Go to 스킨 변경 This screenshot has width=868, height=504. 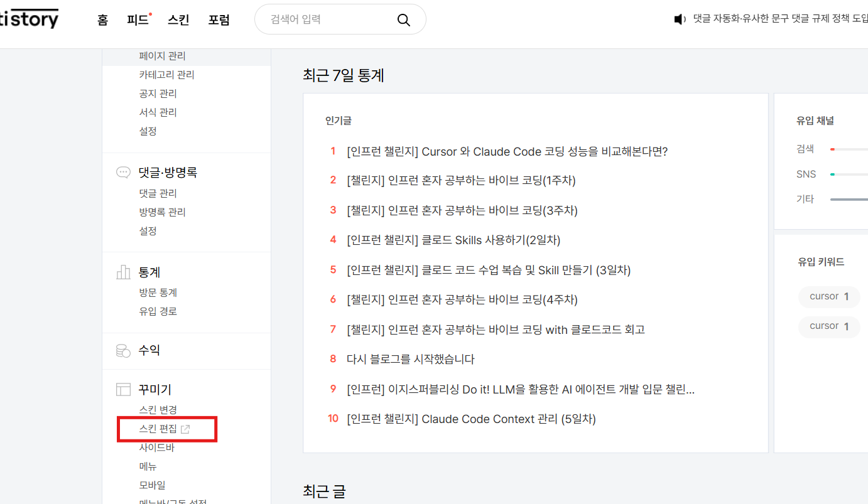click(158, 410)
